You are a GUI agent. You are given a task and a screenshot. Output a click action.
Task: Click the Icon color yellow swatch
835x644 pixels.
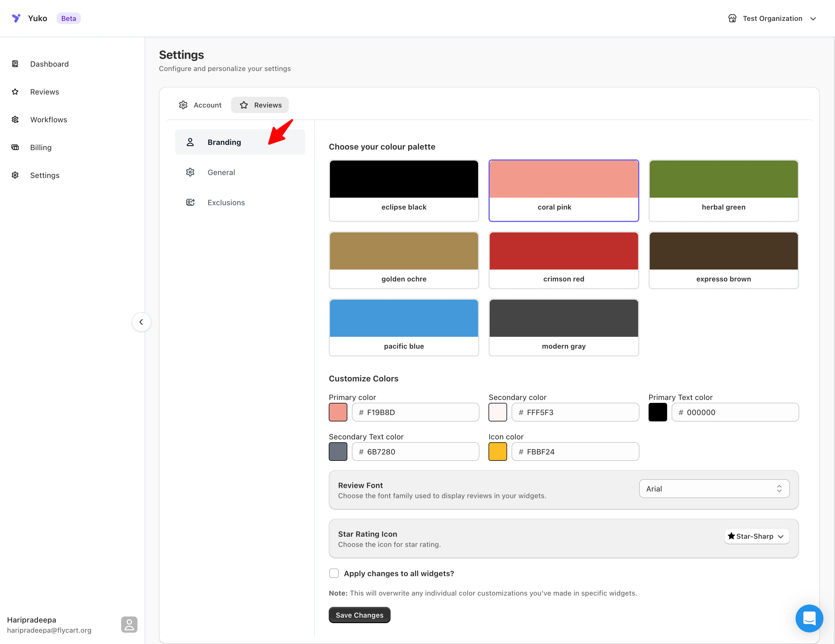pos(498,452)
